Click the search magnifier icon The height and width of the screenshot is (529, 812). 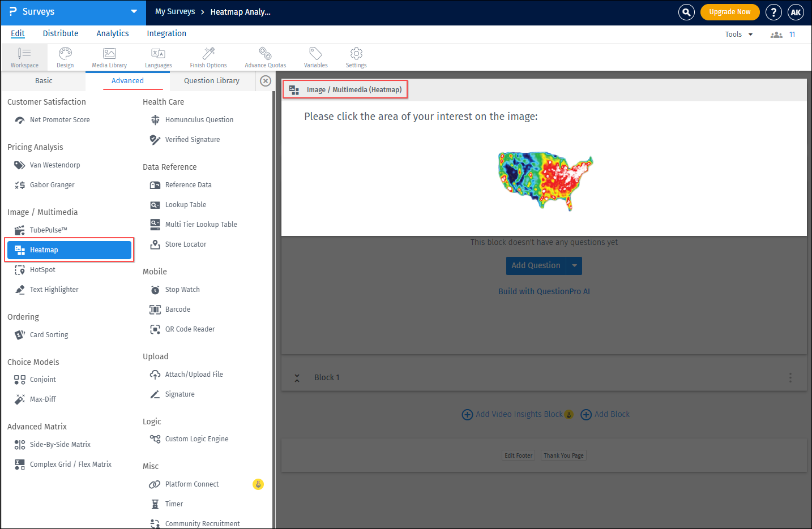[686, 12]
